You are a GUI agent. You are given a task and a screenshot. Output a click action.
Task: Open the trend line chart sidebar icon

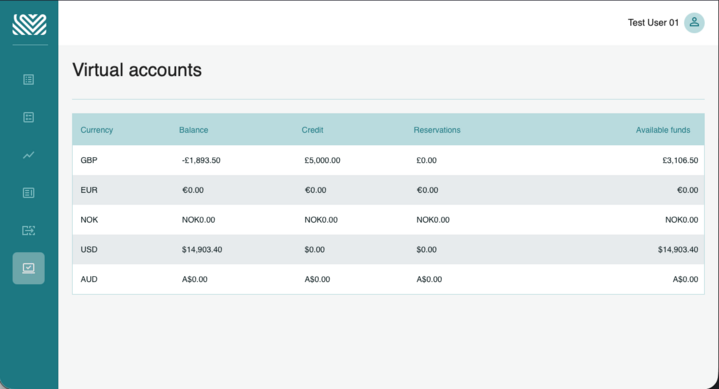click(28, 155)
